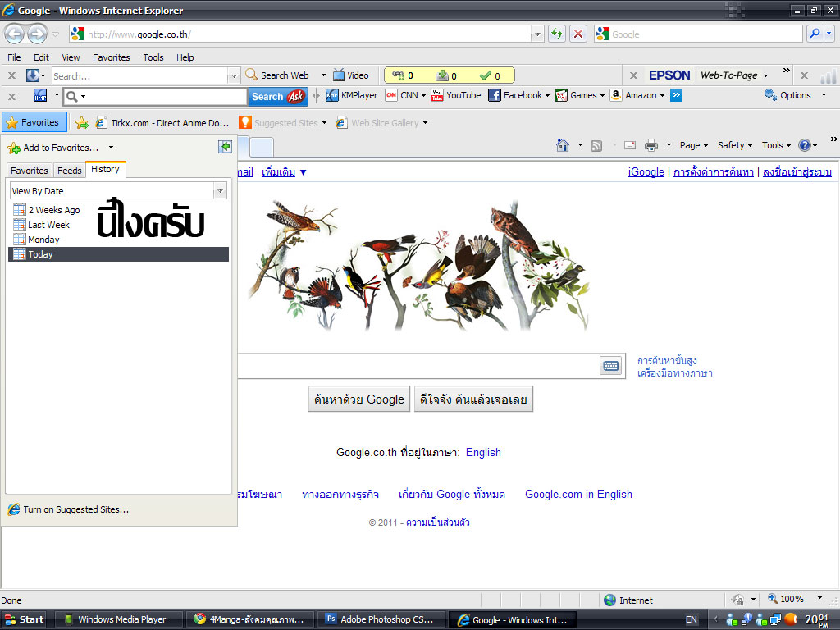Open the address bar dropdown arrow

(537, 34)
